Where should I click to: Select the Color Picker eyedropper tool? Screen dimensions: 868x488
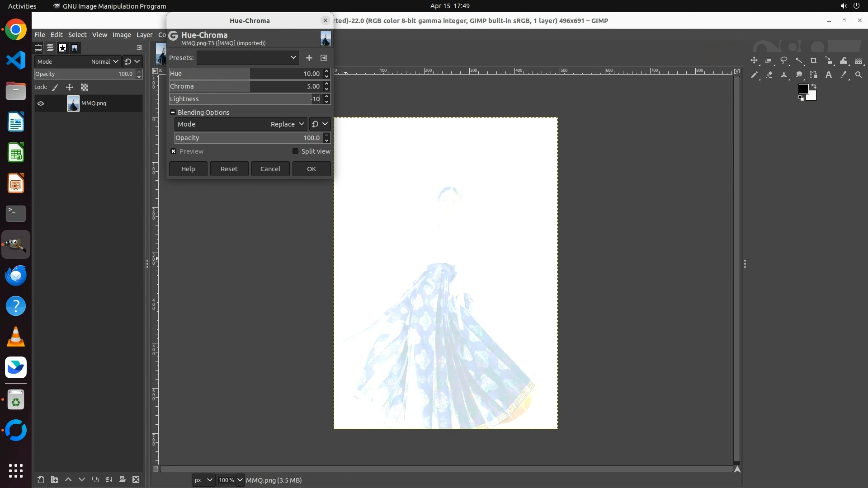(x=844, y=75)
